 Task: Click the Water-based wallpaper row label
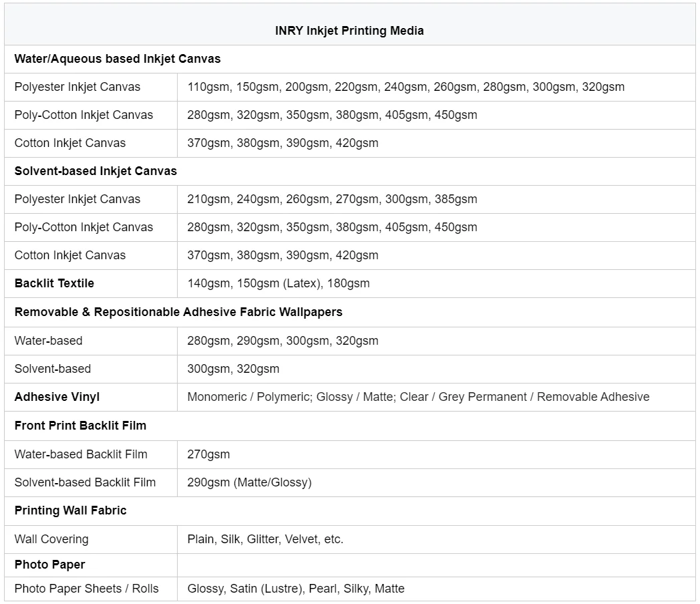pyautogui.click(x=49, y=341)
